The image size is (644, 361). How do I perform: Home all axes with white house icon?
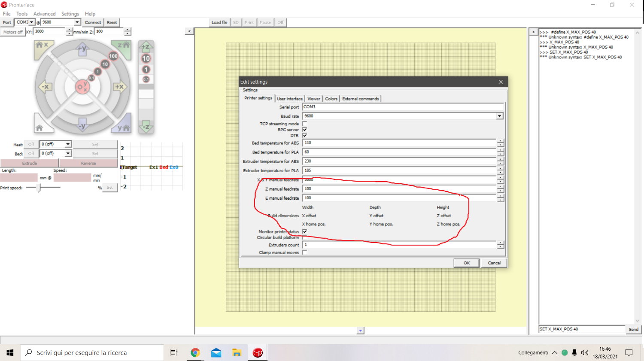click(41, 127)
